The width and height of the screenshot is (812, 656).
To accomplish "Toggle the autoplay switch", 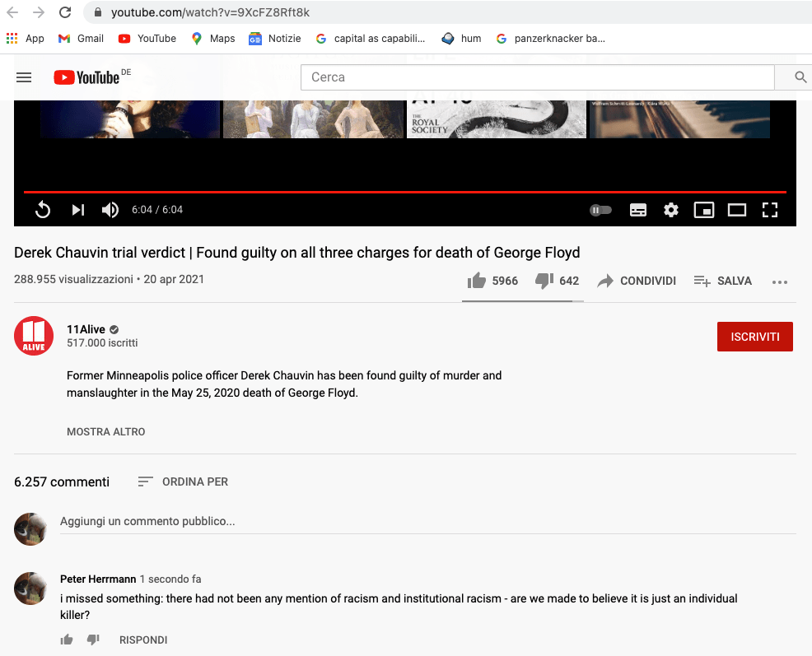I will [601, 210].
